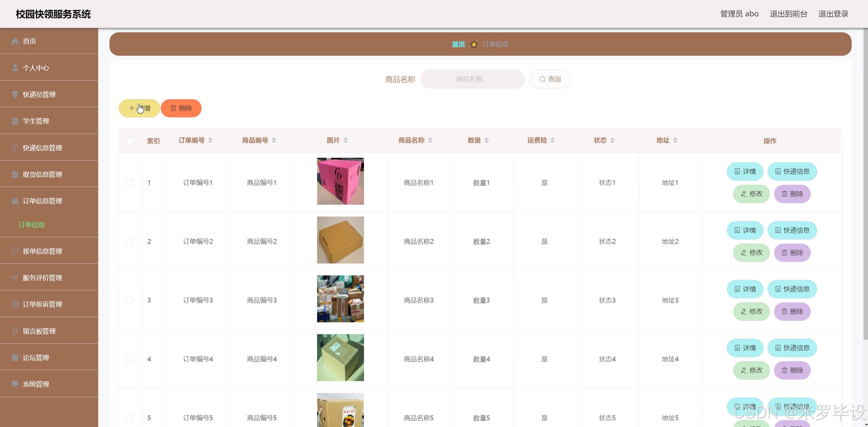
Task: Click the 留言板管理 microphone icon
Action: (15, 331)
